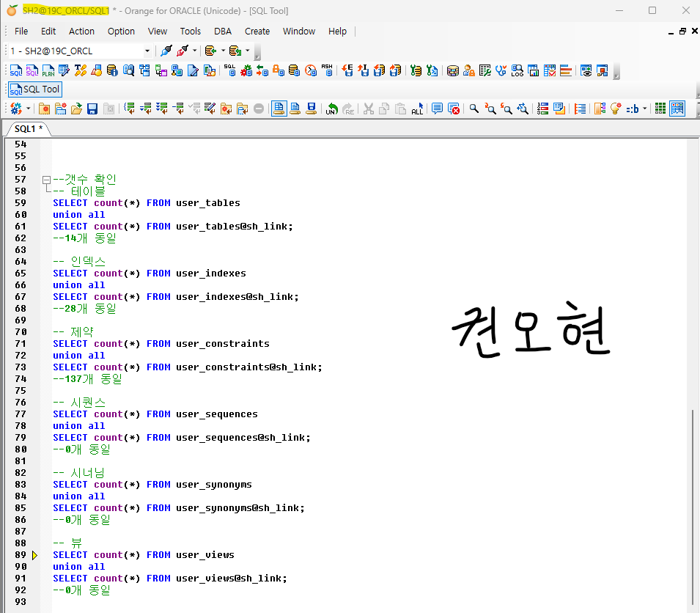Click the Open file folder icon
Image resolution: width=700 pixels, height=613 pixels.
(76, 109)
